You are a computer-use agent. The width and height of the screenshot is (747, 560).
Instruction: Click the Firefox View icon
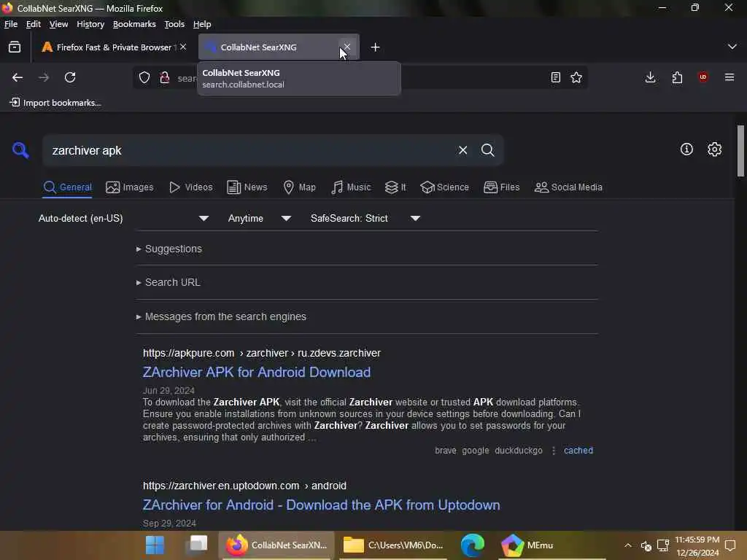click(15, 47)
